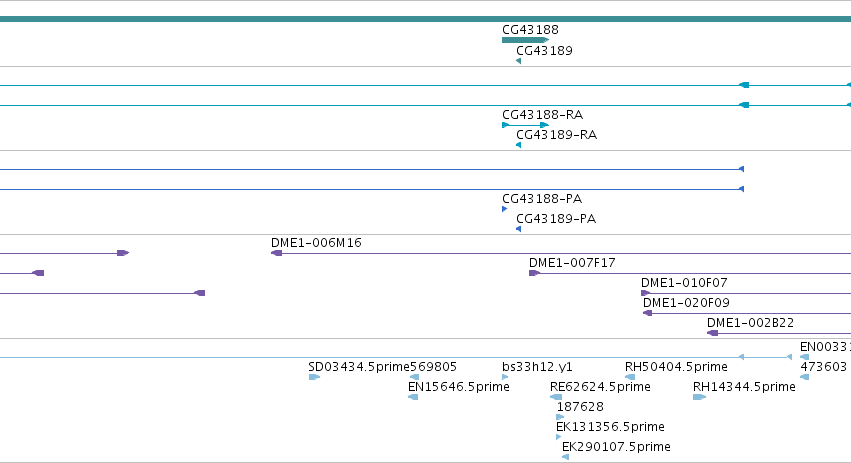Click the RH50404.5prime EST label
This screenshot has height=463, width=851.
pyautogui.click(x=676, y=367)
